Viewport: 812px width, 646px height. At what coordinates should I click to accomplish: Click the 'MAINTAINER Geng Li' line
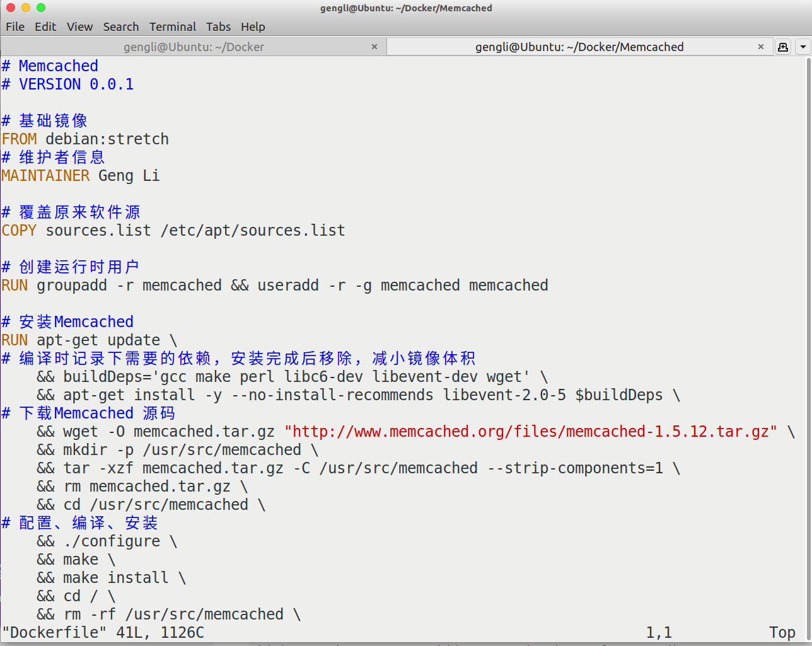(x=81, y=176)
